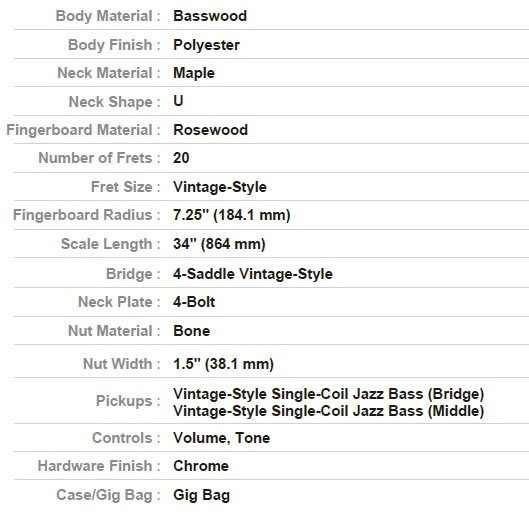Click the Middle pickup description line

tap(329, 411)
